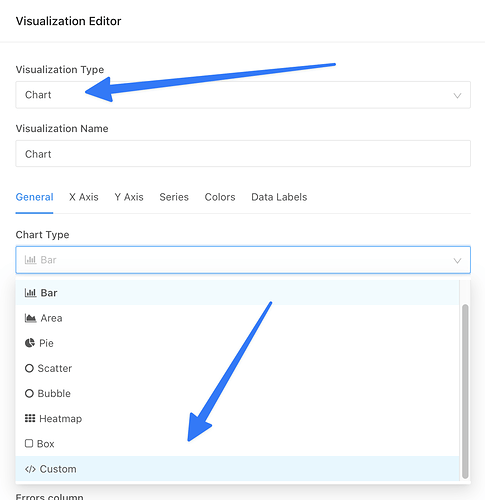Choose the Custom code brackets icon

pos(30,469)
